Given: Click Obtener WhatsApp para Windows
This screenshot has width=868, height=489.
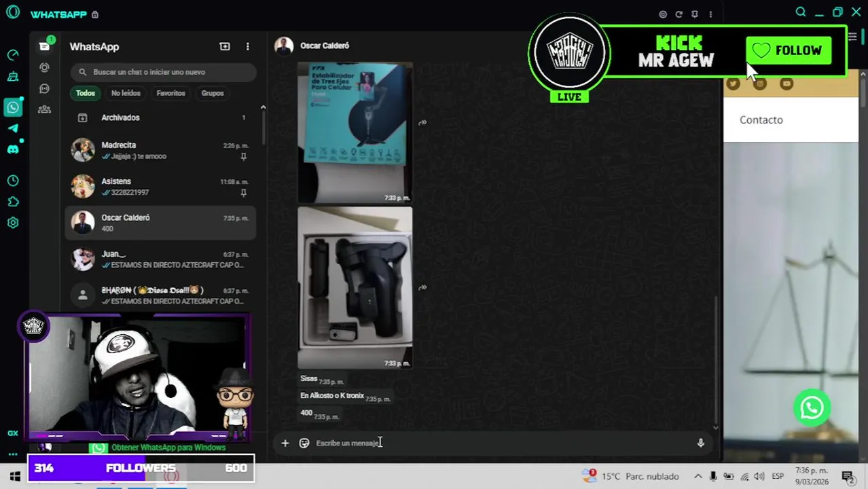Looking at the screenshot, I should (x=168, y=448).
